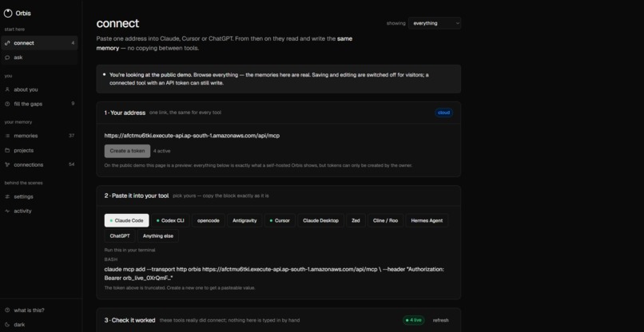Viewport: 644px width, 332px height.
Task: Click the MCP address URL text
Action: [192, 136]
